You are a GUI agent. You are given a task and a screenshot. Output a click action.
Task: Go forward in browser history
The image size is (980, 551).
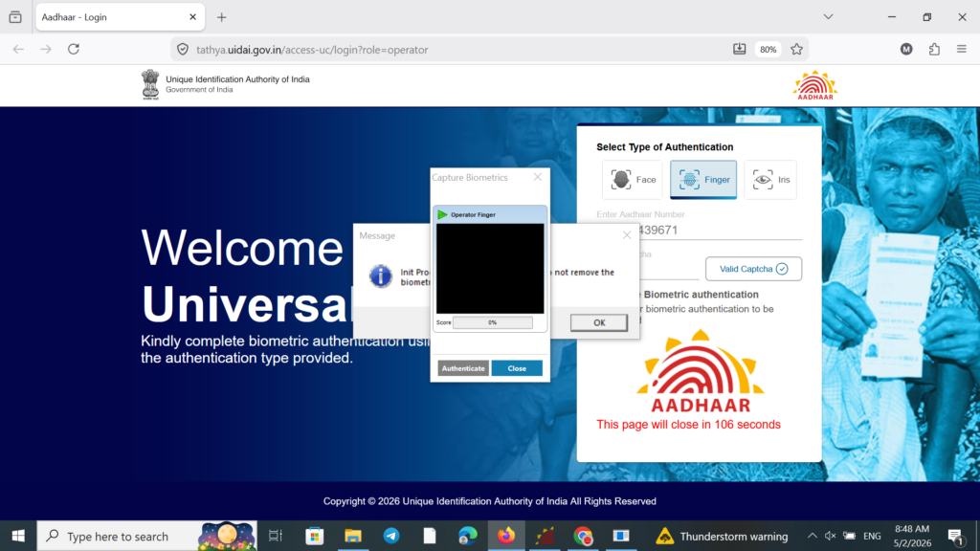tap(46, 50)
